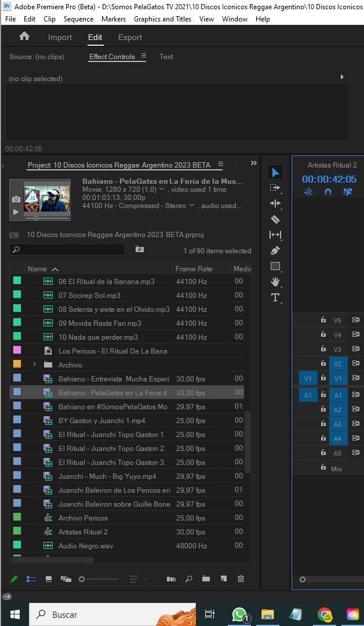The width and height of the screenshot is (364, 626).
Task: Select Source (no clips) tab
Action: click(37, 57)
